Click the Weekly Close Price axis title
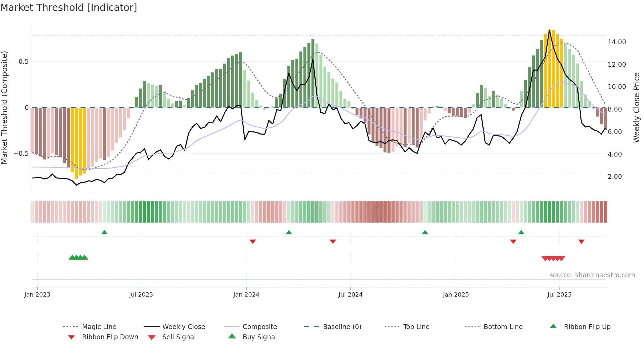Screen dimensions: 644x362 (636, 107)
